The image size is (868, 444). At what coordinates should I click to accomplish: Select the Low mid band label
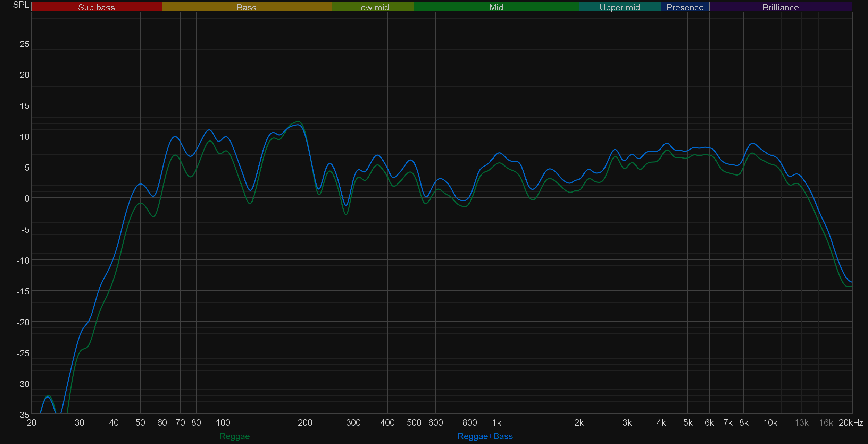pyautogui.click(x=372, y=7)
